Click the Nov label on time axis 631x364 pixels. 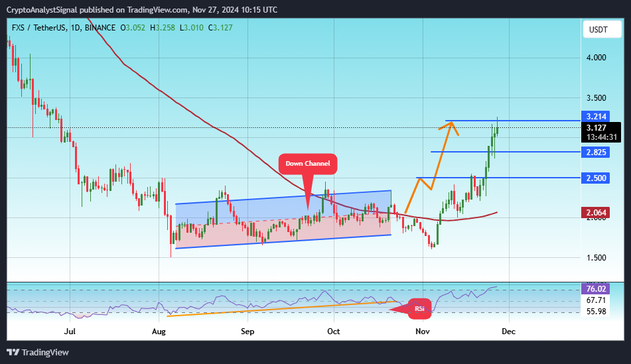pyautogui.click(x=423, y=332)
